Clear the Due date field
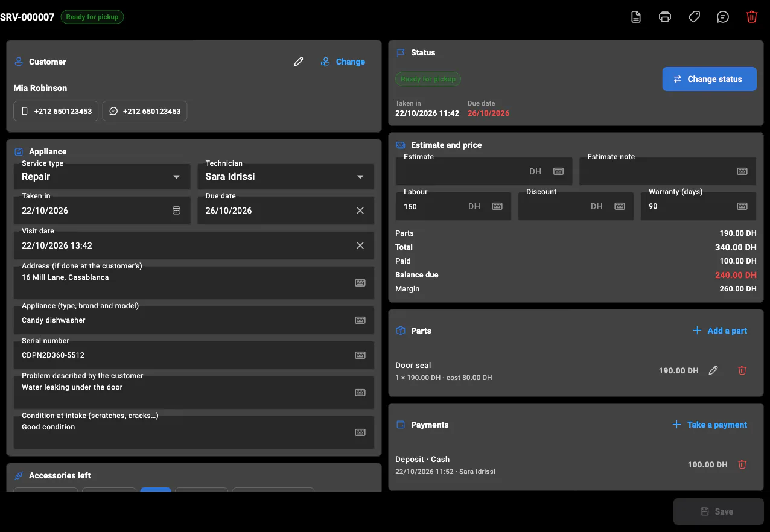770x532 pixels. pyautogui.click(x=360, y=211)
